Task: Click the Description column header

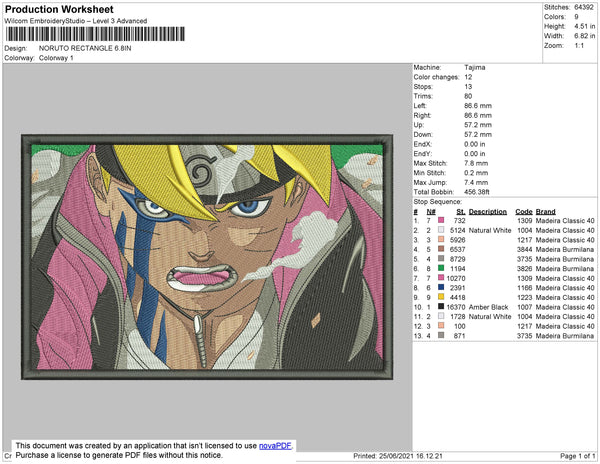Action: point(488,212)
